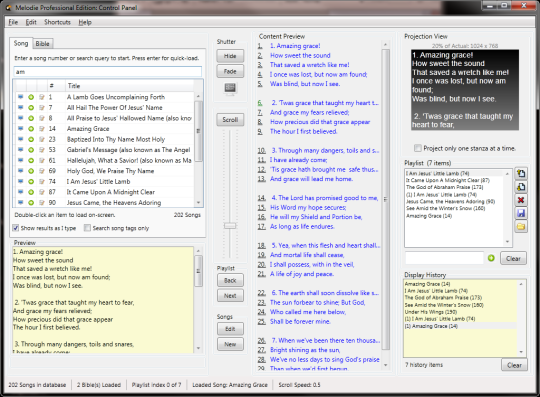Save playlist with the floppy disk icon
Viewport: 540px width, 397px height.
click(x=521, y=213)
